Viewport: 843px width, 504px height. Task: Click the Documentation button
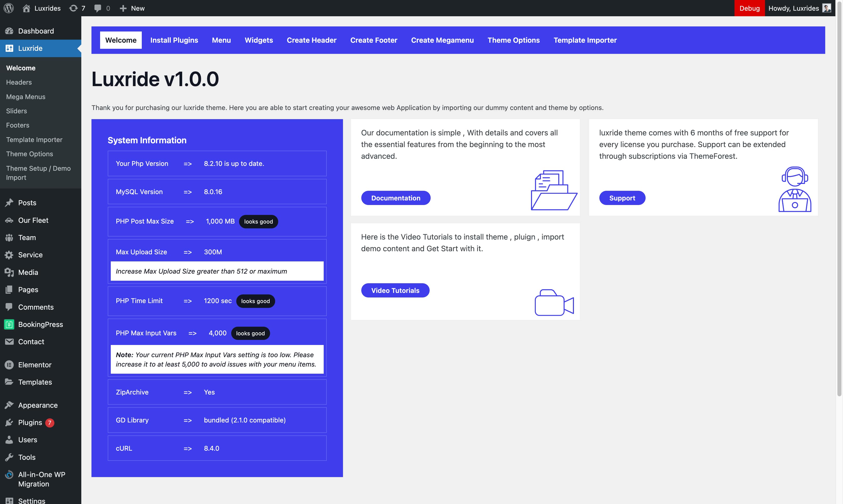coord(396,198)
